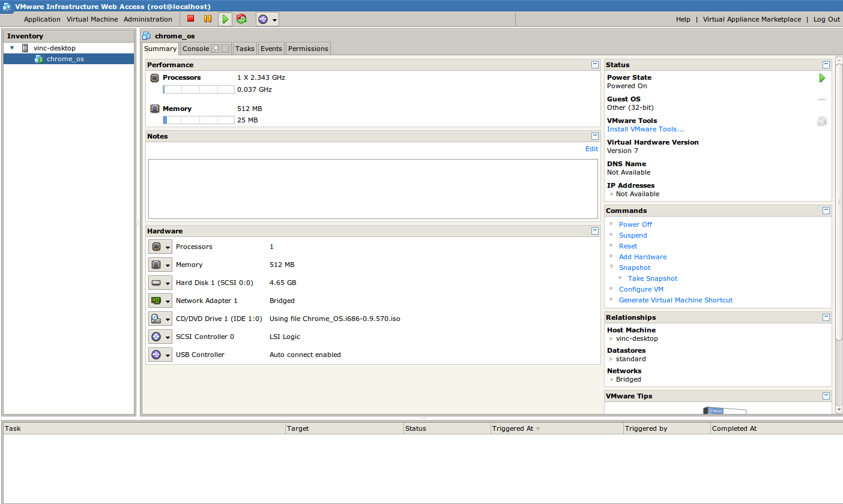Click the console full screen icon on tab
The width and height of the screenshot is (843, 504).
[225, 49]
